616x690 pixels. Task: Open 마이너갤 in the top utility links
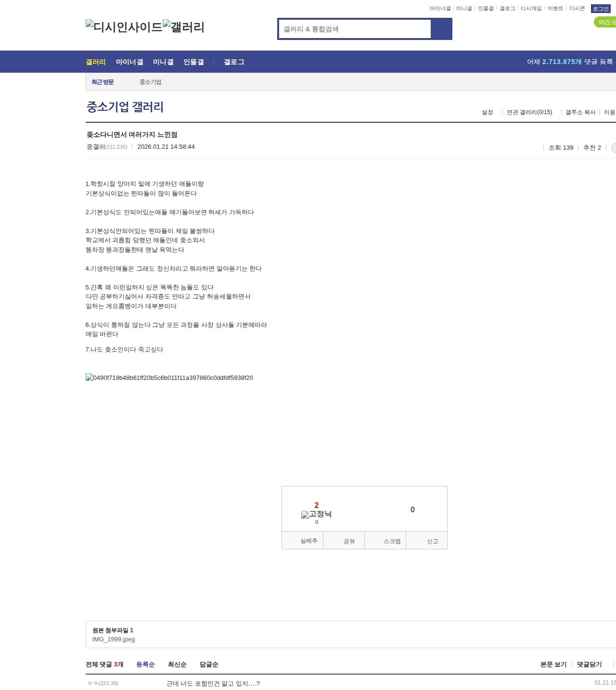tap(440, 9)
